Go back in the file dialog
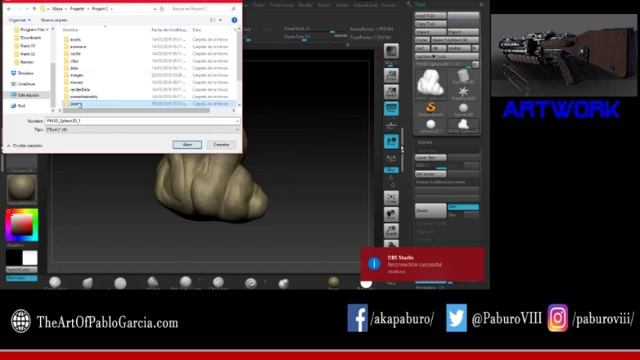640x360 pixels. click(9, 9)
